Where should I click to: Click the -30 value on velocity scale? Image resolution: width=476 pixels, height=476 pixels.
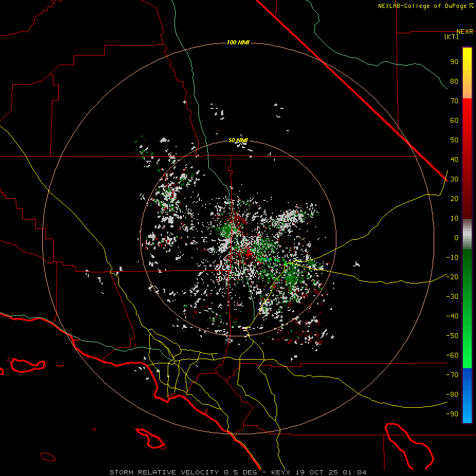pos(452,297)
